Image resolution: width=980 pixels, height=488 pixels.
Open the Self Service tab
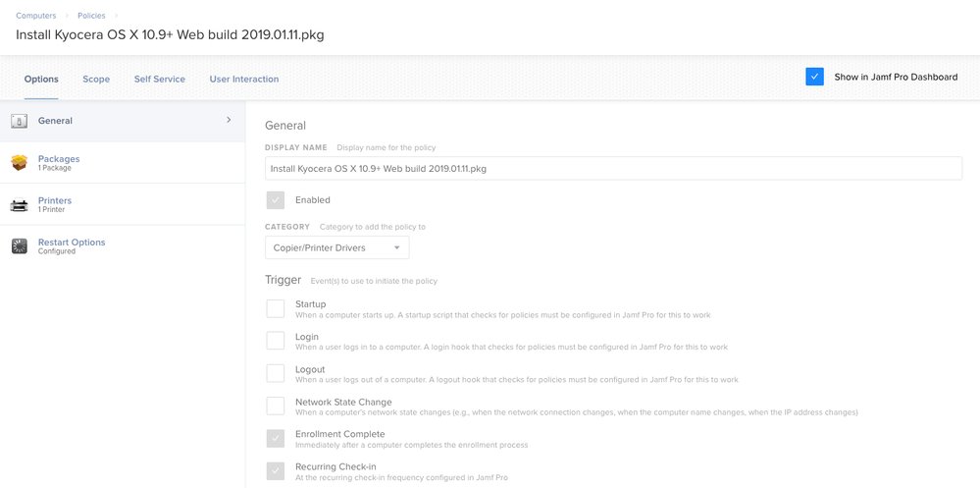tap(159, 79)
